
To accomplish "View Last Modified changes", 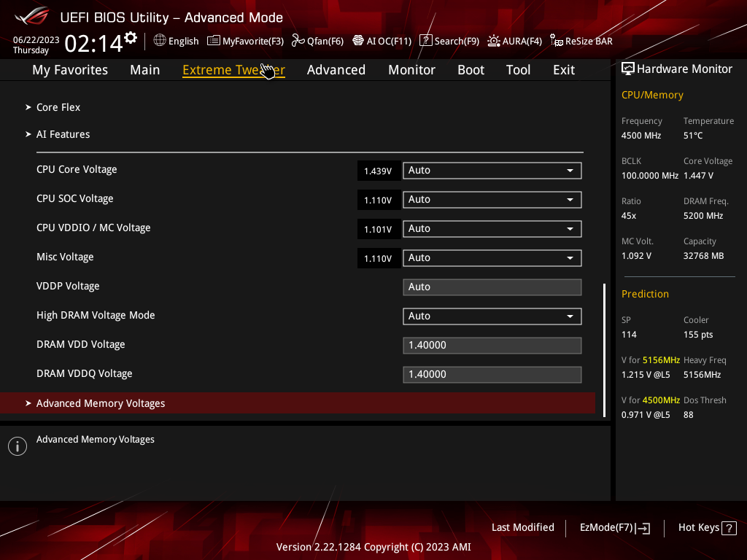I will [x=522, y=527].
